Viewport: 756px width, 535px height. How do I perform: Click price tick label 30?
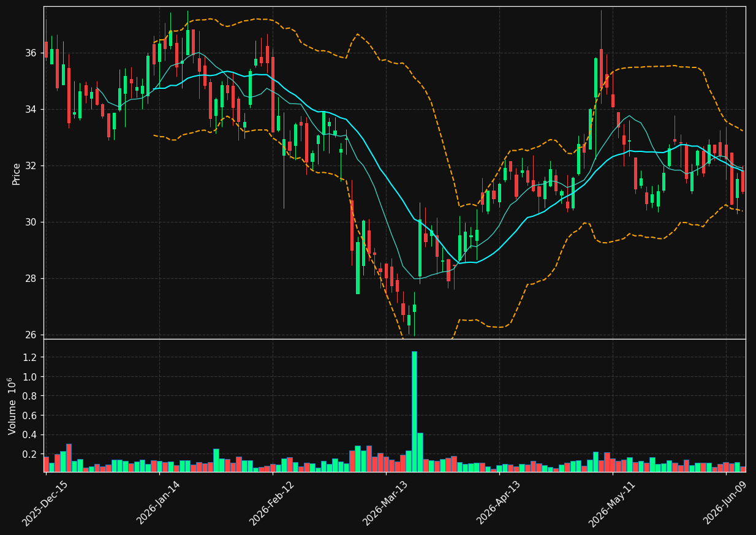tap(31, 222)
